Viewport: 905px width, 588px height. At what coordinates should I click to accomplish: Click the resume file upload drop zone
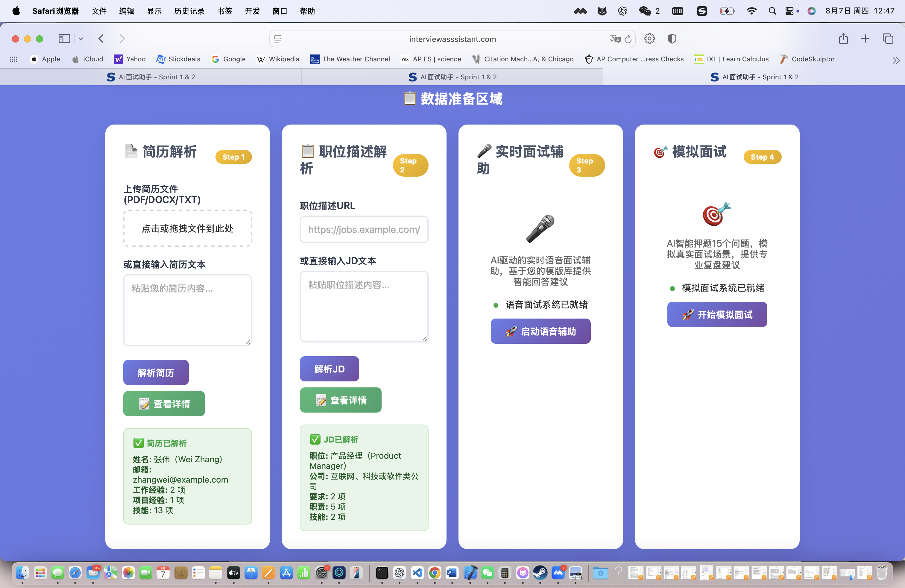pos(187,228)
